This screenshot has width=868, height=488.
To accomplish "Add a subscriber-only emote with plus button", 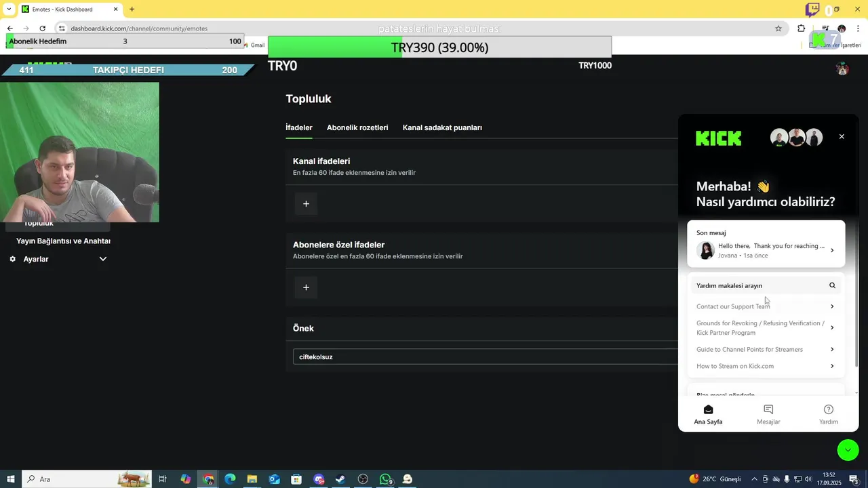I will (306, 287).
